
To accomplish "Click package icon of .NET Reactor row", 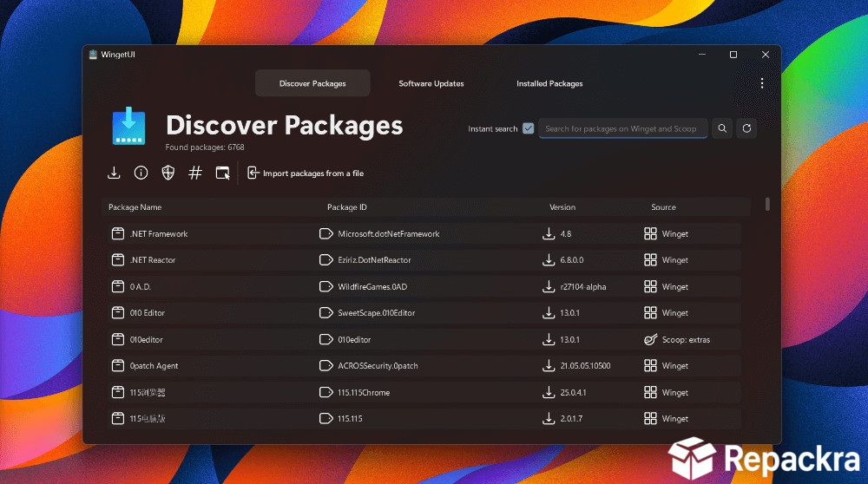I will (118, 259).
